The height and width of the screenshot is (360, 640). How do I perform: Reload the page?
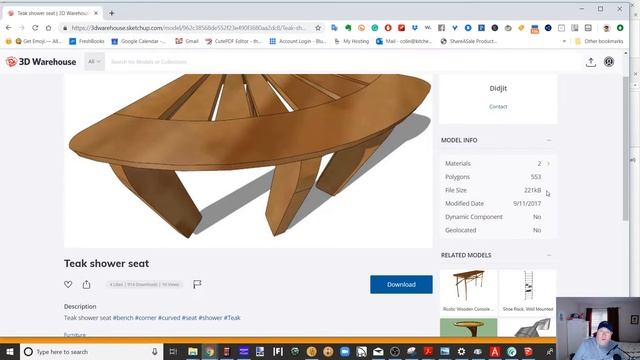(35, 28)
